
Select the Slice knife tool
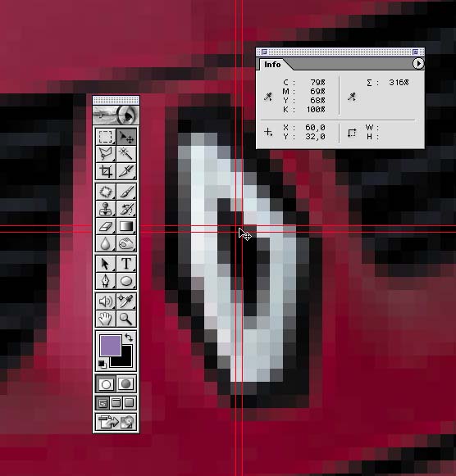(126, 171)
